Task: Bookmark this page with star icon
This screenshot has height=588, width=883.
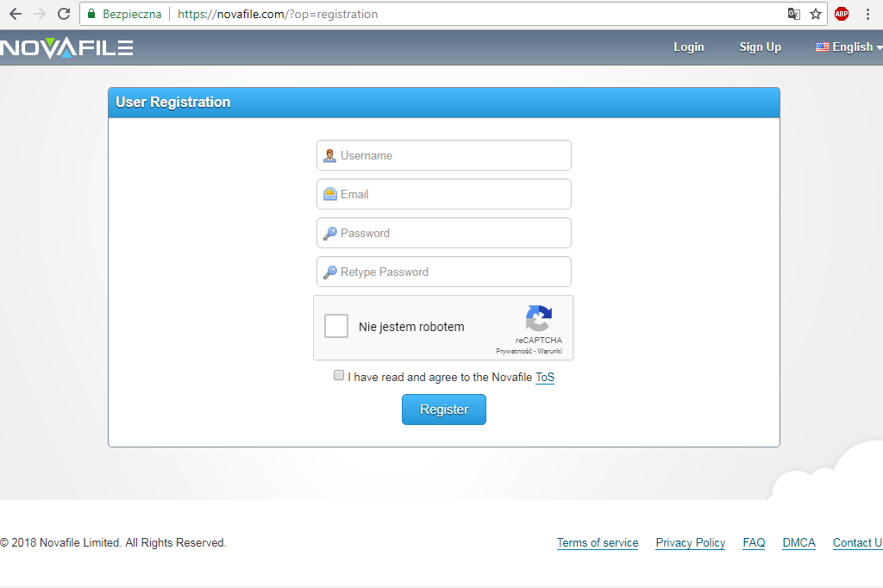Action: 816,14
